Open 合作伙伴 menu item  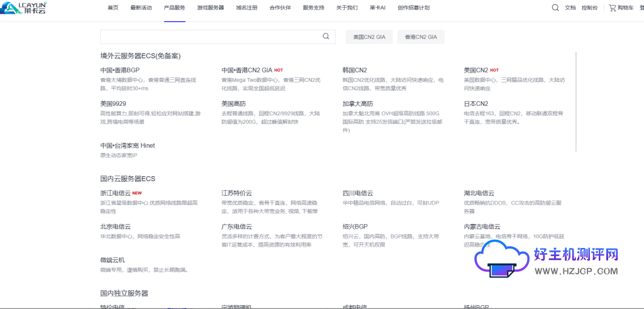pyautogui.click(x=280, y=8)
